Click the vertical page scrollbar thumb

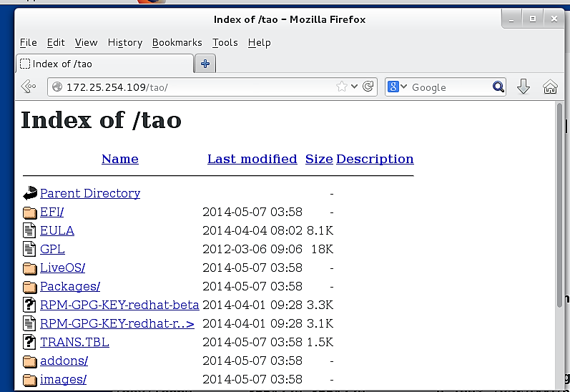point(560,205)
